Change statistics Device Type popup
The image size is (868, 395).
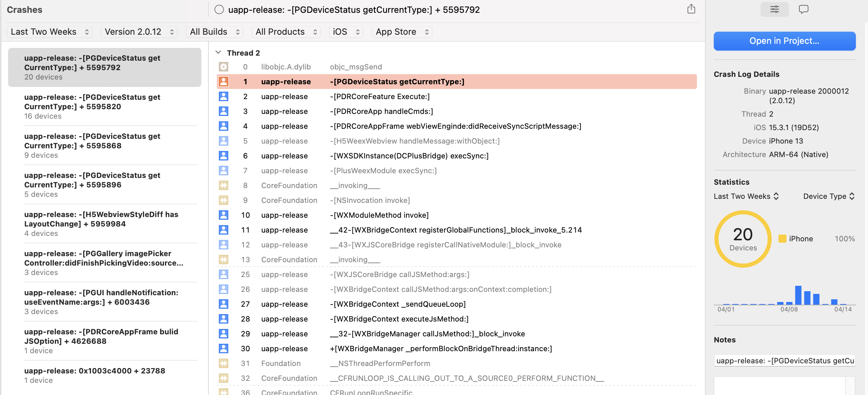tap(828, 196)
